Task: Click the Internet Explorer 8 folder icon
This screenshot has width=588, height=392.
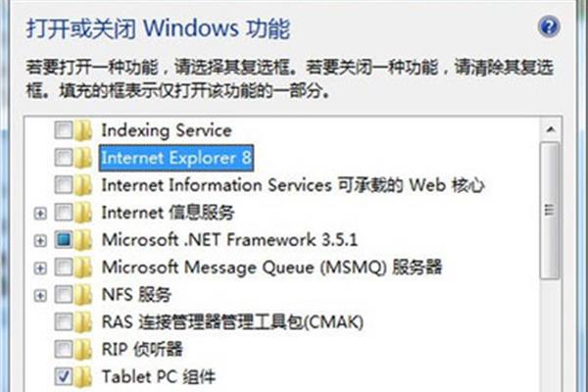Action: click(83, 158)
